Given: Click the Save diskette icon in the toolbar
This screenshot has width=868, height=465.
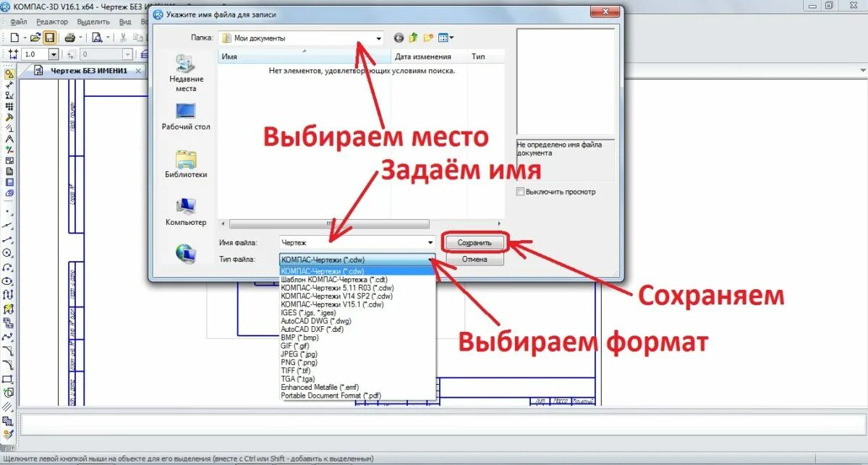Looking at the screenshot, I should pyautogui.click(x=49, y=37).
